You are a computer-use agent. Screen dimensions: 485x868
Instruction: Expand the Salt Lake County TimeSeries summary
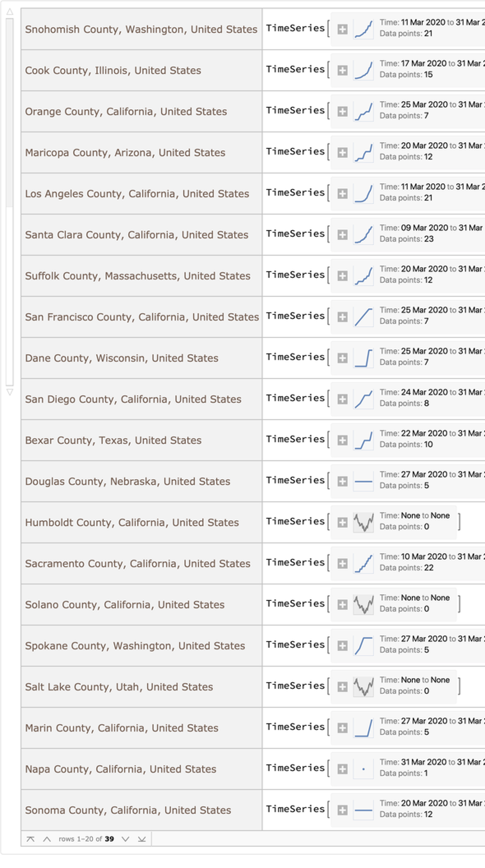[342, 687]
